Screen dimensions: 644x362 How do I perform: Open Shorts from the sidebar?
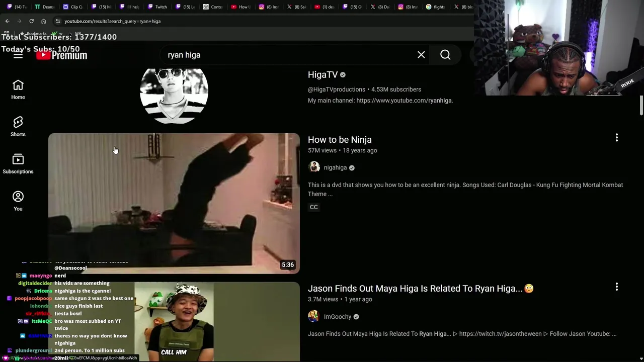(18, 127)
